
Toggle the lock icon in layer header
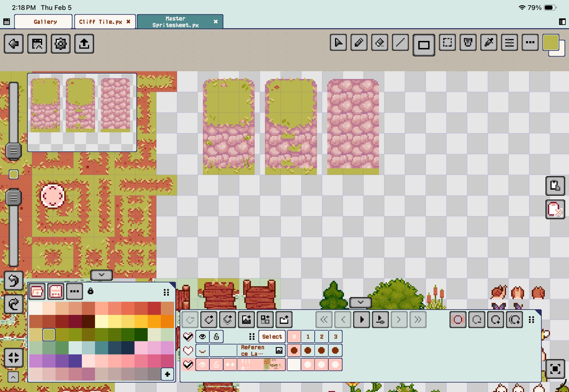click(216, 337)
